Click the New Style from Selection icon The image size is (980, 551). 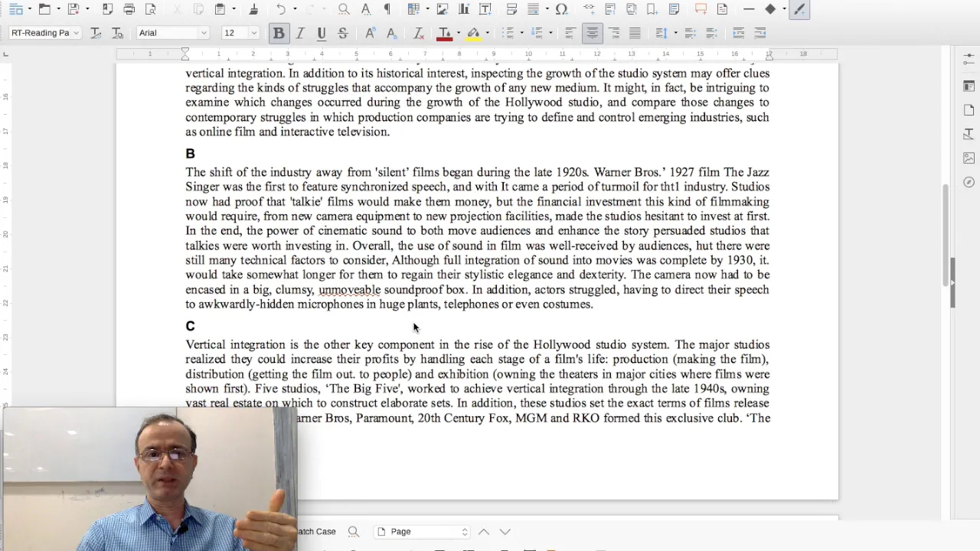tap(117, 33)
